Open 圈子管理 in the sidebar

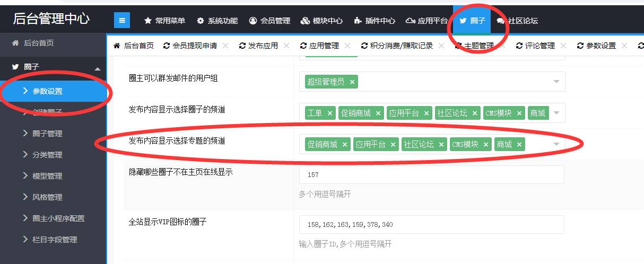pos(47,134)
